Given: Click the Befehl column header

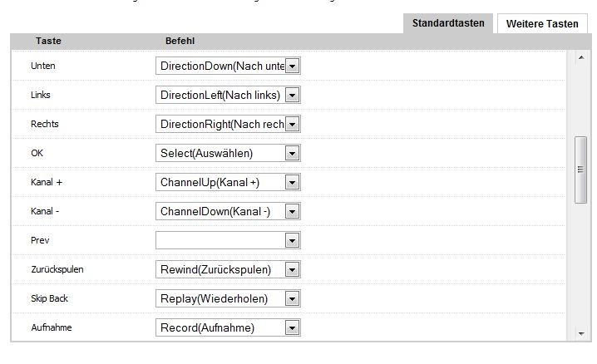Looking at the screenshot, I should coord(180,41).
